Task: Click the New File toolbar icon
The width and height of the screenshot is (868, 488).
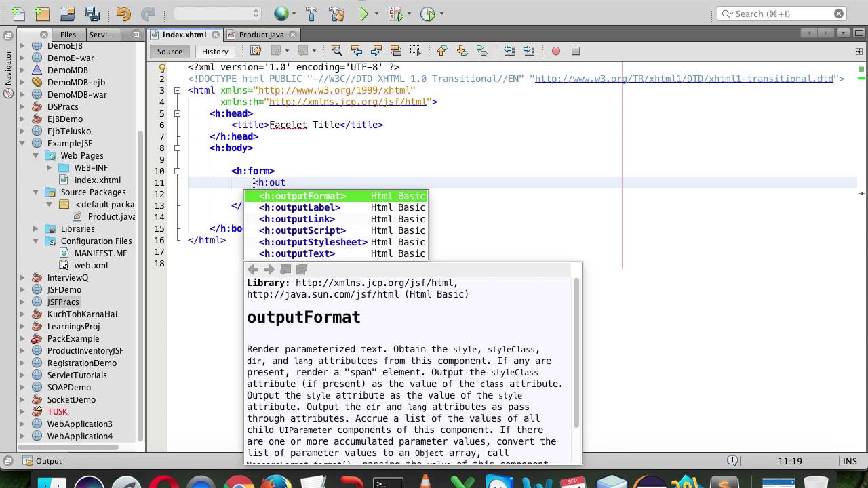Action: click(x=17, y=14)
